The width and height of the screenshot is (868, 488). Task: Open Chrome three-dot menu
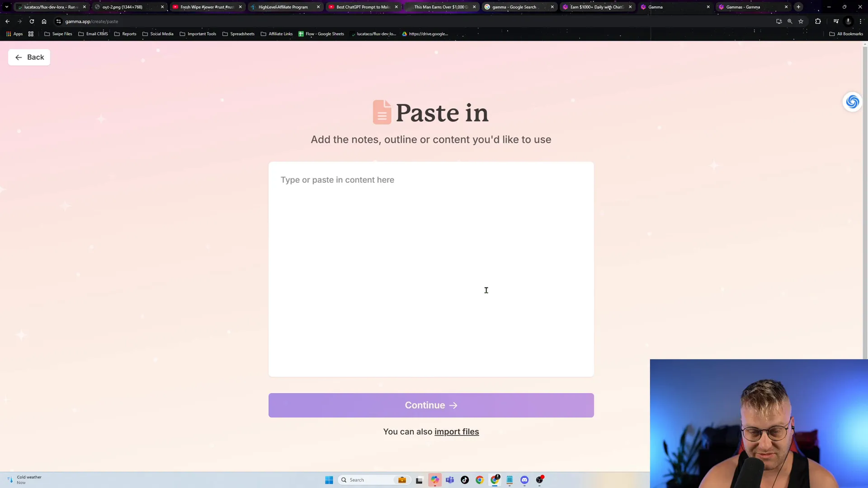pos(860,21)
